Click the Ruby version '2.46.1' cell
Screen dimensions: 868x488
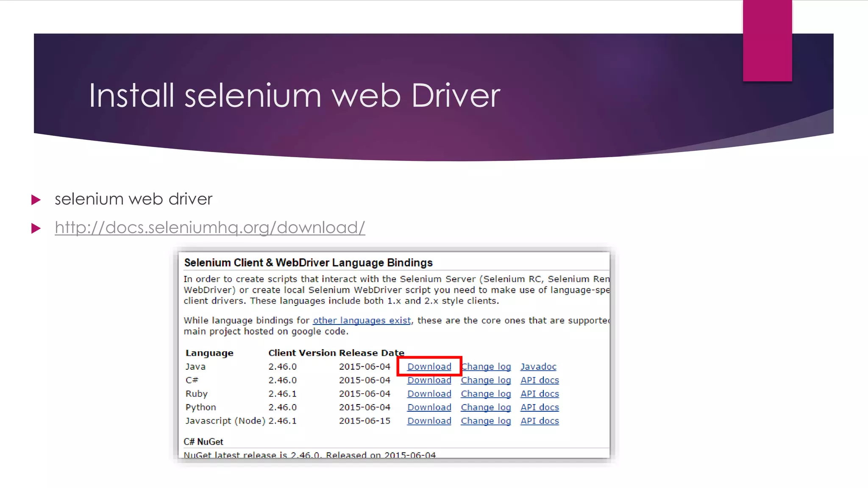pos(282,394)
